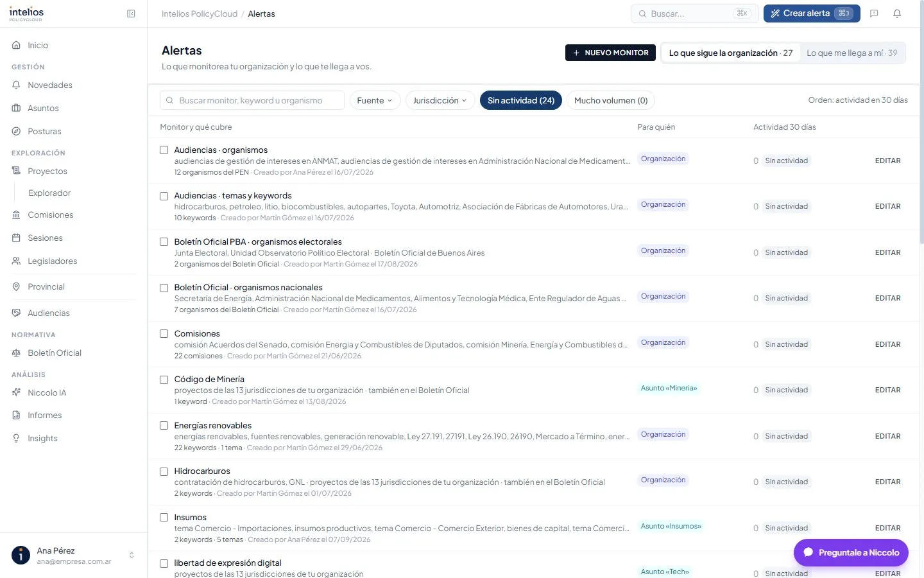Click the Buscar monitor search field

click(252, 100)
